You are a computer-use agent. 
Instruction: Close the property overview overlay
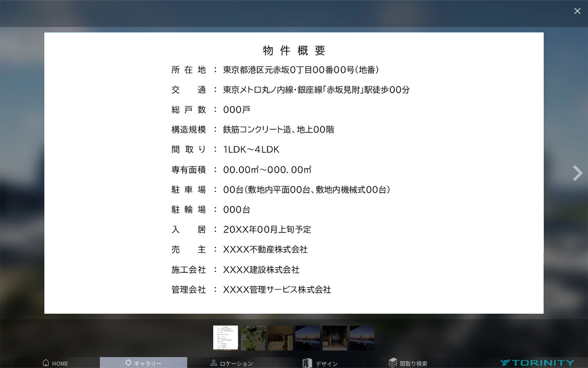coord(577,11)
